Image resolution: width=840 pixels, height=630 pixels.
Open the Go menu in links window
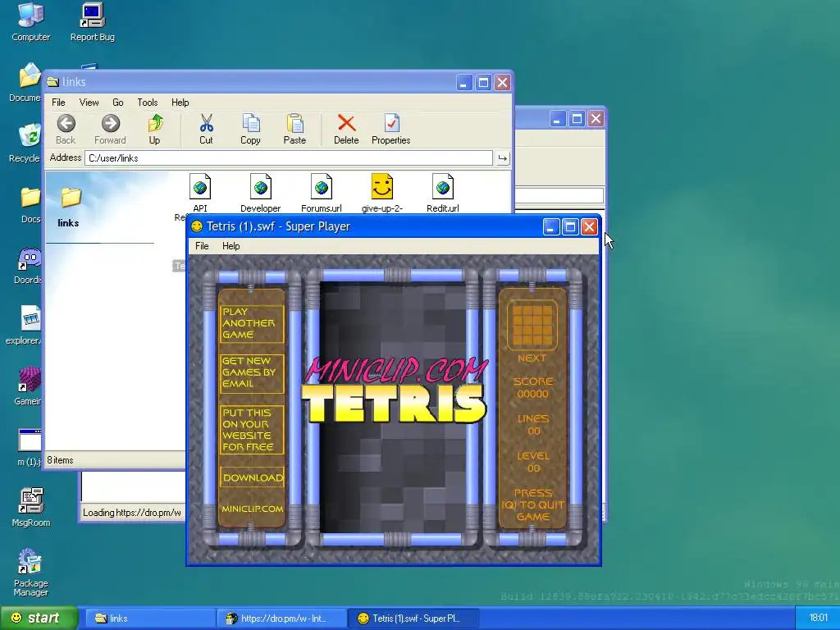pos(118,103)
